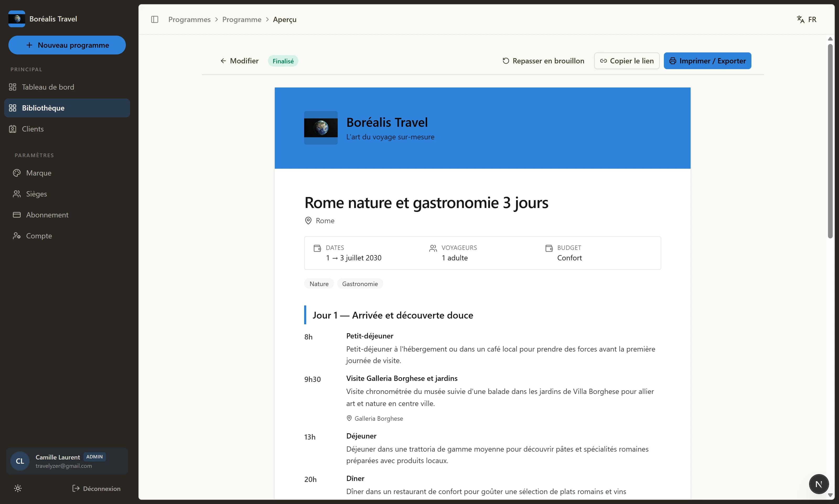Click the Marque palette icon
The height and width of the screenshot is (504, 839).
pyautogui.click(x=17, y=173)
